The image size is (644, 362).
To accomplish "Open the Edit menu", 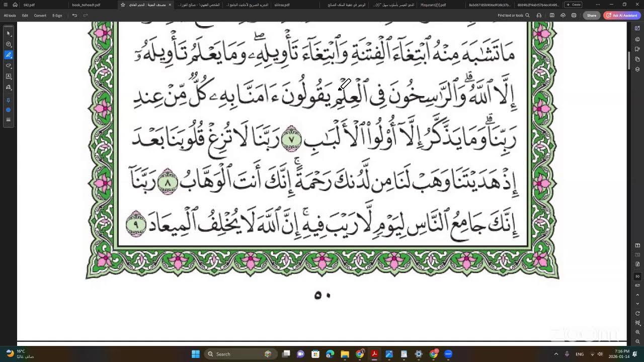I will pos(25,16).
